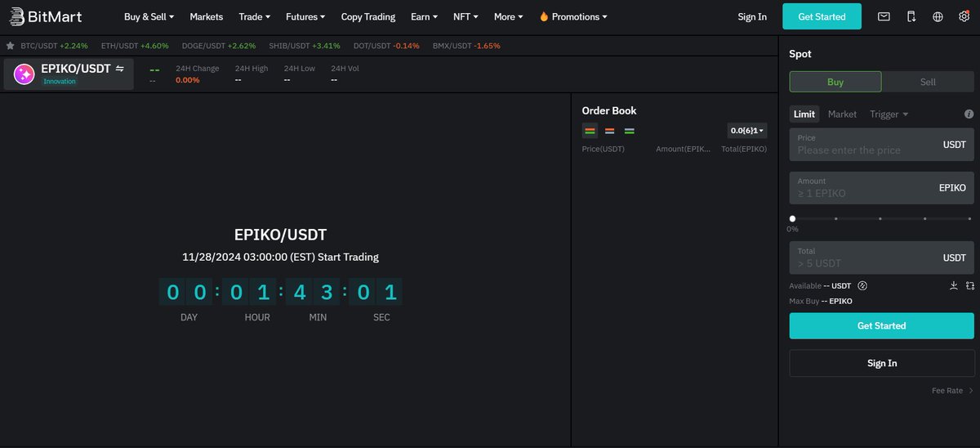Click the DOT/USDT ticker

[x=386, y=46]
